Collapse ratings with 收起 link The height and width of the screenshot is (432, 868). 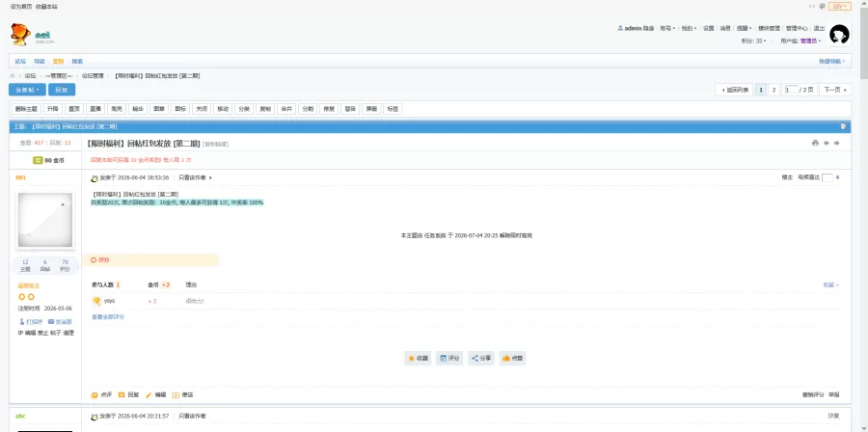(830, 284)
